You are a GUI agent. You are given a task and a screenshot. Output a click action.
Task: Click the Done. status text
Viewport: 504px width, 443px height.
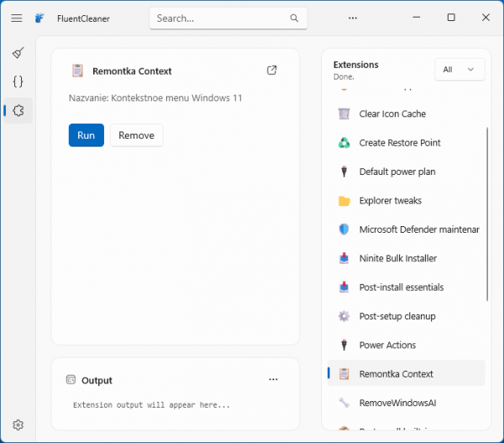[x=344, y=76]
